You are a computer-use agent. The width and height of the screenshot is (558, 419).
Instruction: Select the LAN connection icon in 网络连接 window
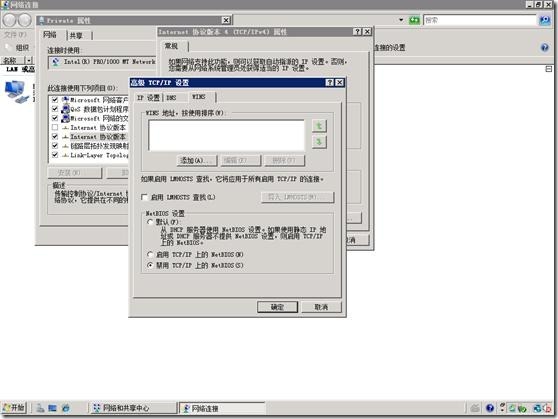(x=16, y=91)
